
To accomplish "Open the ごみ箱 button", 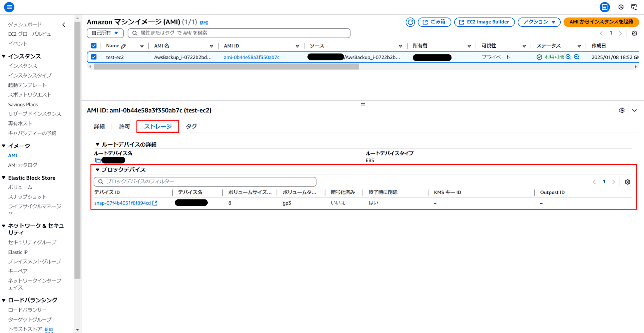I will (x=434, y=22).
